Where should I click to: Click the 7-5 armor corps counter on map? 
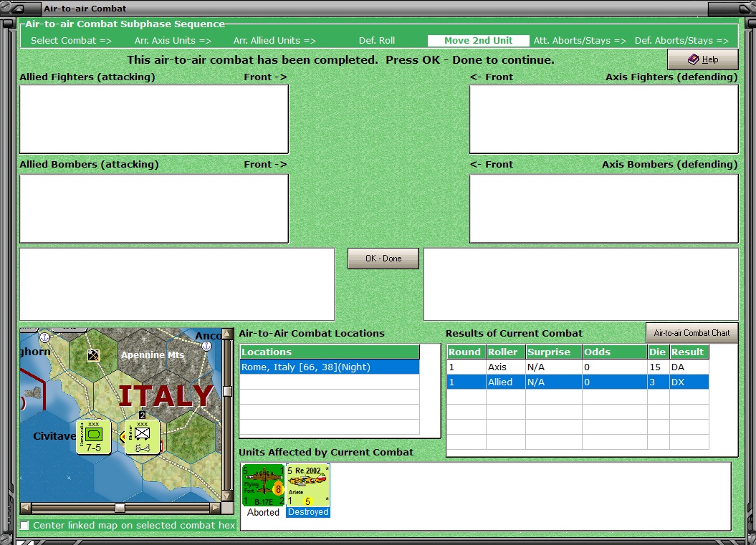[94, 437]
